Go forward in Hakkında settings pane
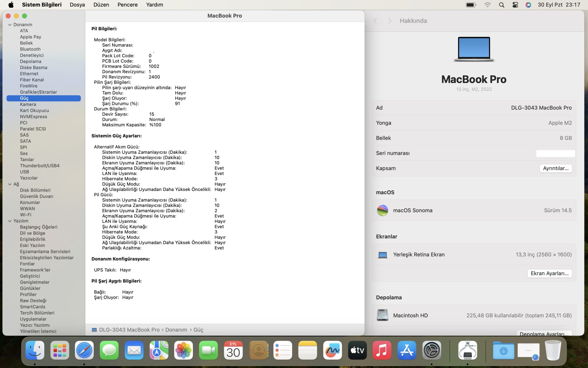Viewport: 588px width, 368px height. [x=390, y=21]
